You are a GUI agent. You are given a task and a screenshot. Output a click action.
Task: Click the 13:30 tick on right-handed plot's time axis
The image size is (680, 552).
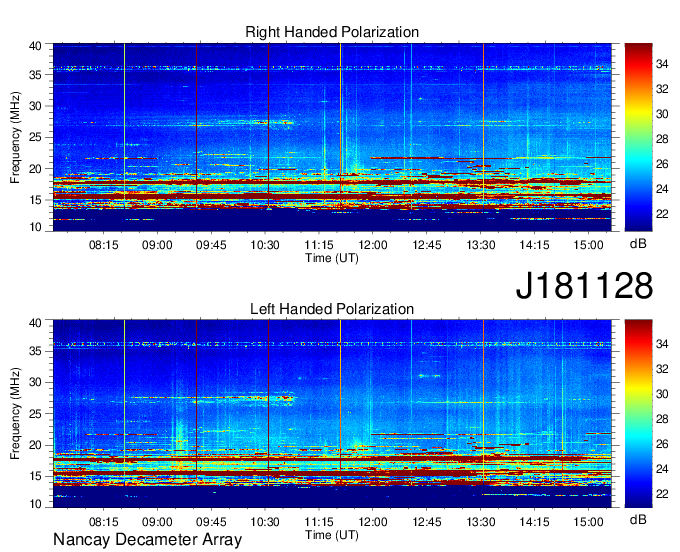tap(481, 245)
